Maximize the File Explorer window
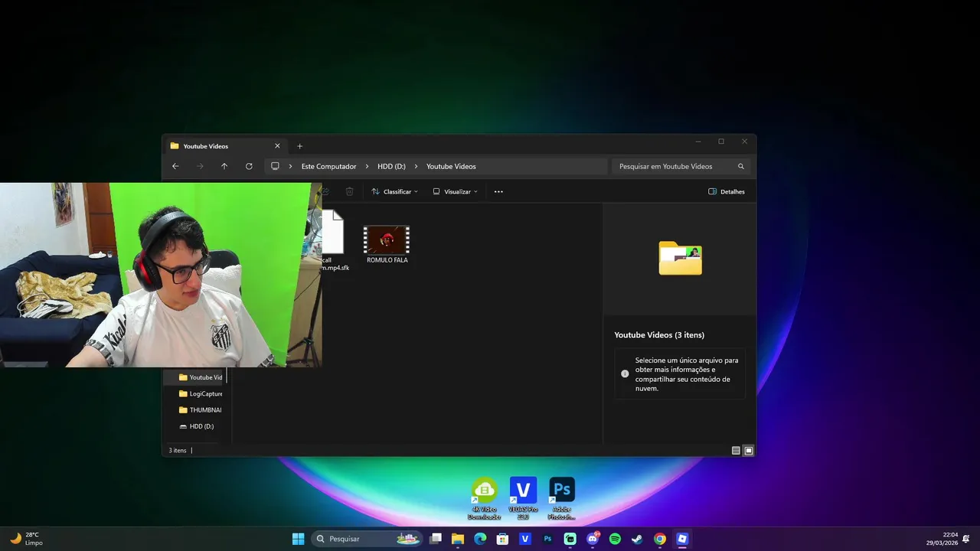This screenshot has height=551, width=980. tap(721, 142)
